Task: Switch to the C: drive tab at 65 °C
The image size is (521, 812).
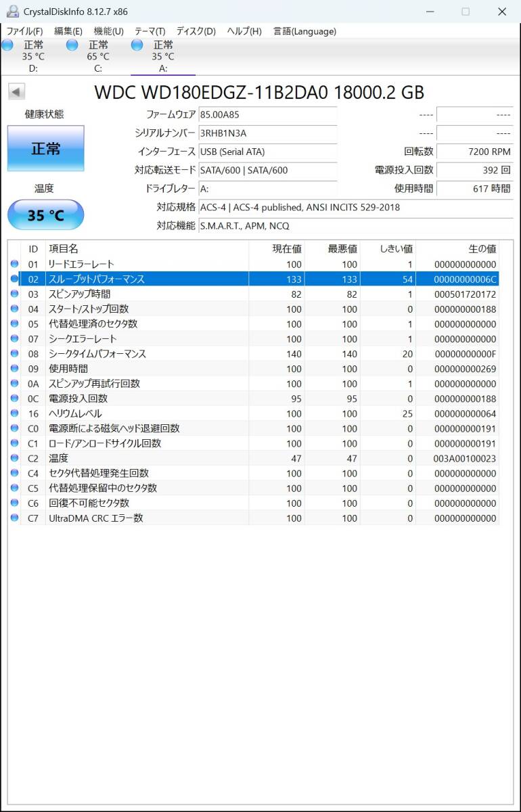Action: click(98, 56)
